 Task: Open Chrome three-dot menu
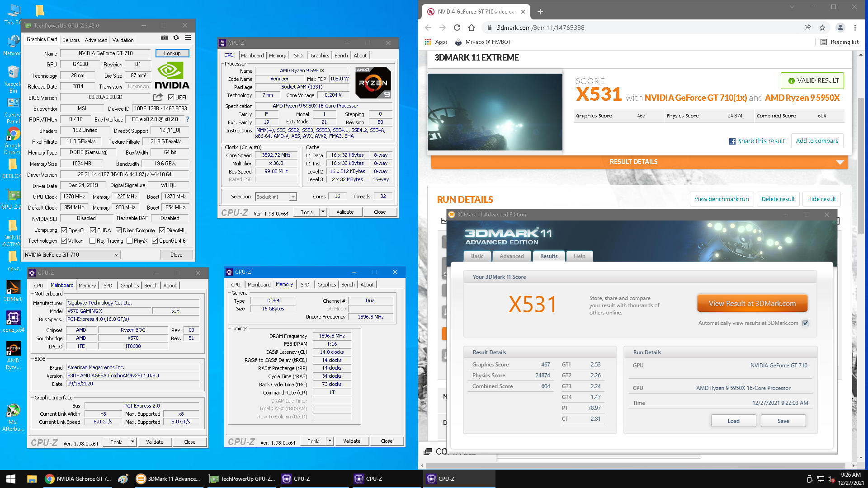click(855, 28)
